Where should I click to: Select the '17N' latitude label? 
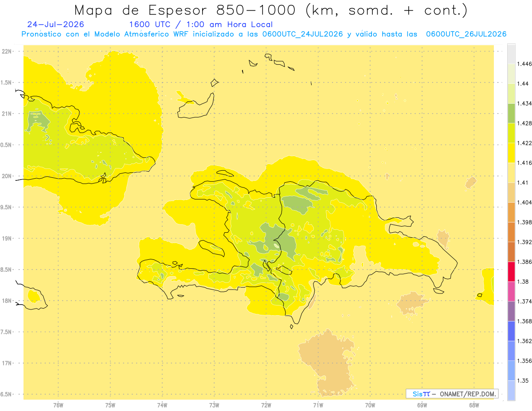coord(8,363)
